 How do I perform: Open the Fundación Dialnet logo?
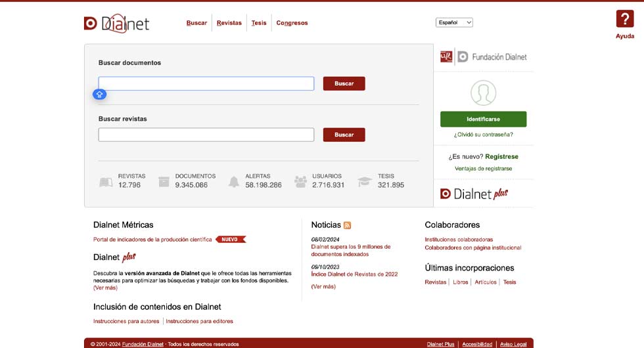483,57
